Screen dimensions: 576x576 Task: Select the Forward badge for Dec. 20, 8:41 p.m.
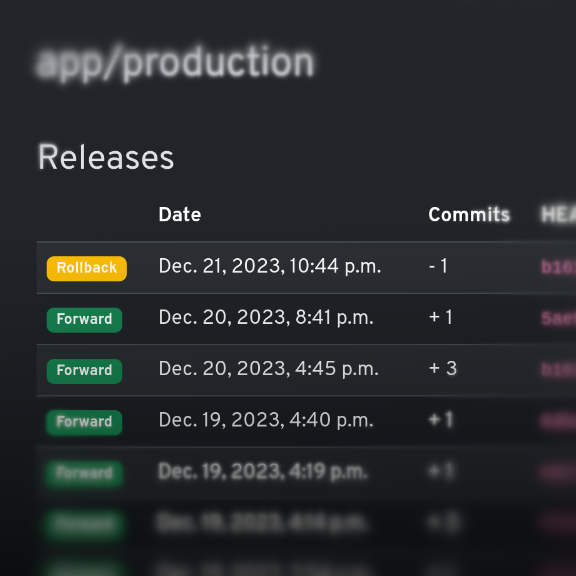[84, 320]
